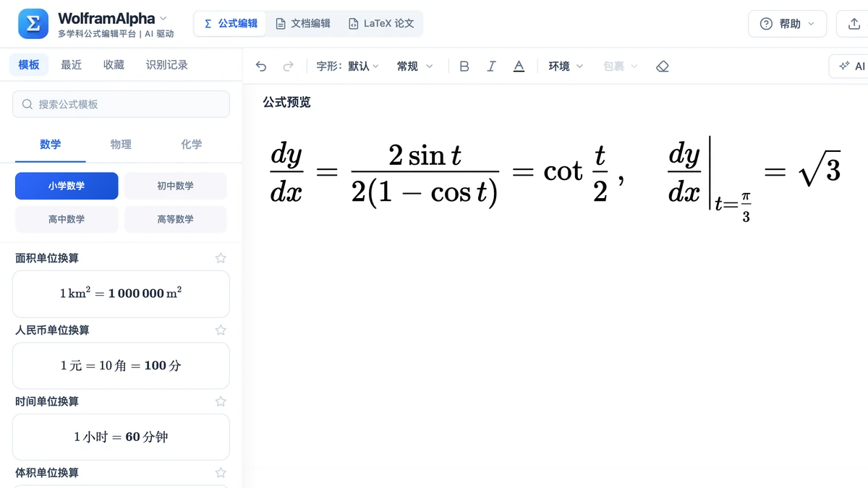Screen dimensions: 868x488
Task: Favorite the 面积单位换算 template star
Action: 221,258
